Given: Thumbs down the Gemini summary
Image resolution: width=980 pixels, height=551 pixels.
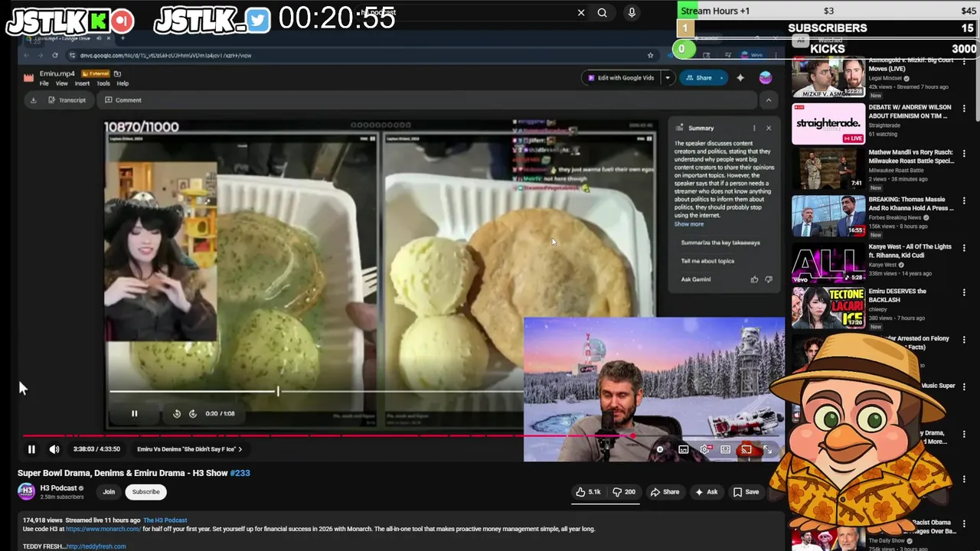Looking at the screenshot, I should coord(769,279).
